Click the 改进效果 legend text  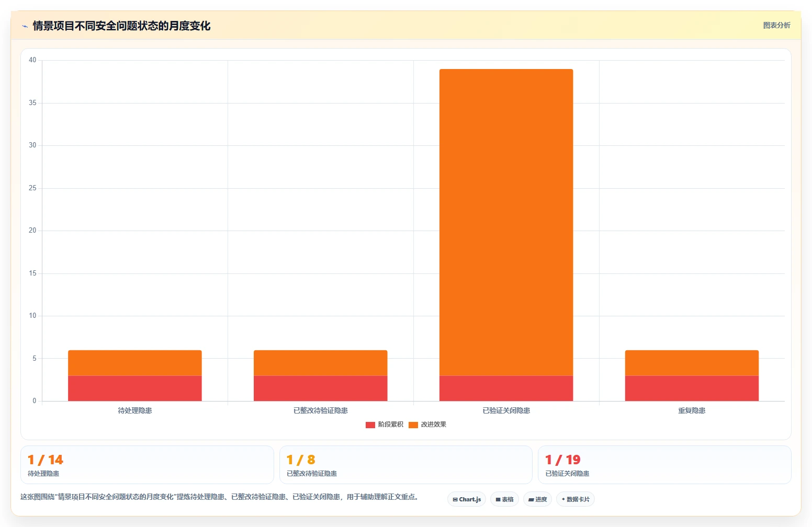434,425
